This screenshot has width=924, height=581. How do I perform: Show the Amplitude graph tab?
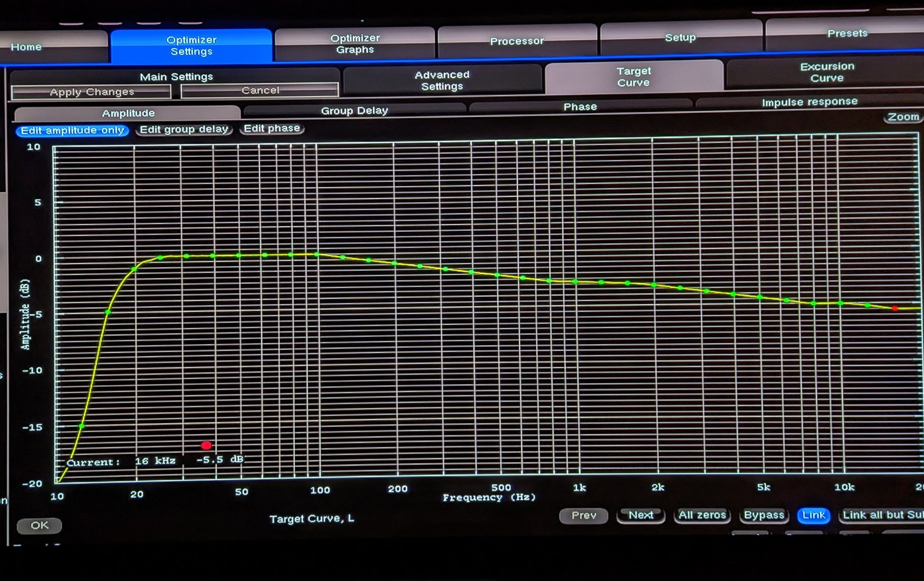128,113
